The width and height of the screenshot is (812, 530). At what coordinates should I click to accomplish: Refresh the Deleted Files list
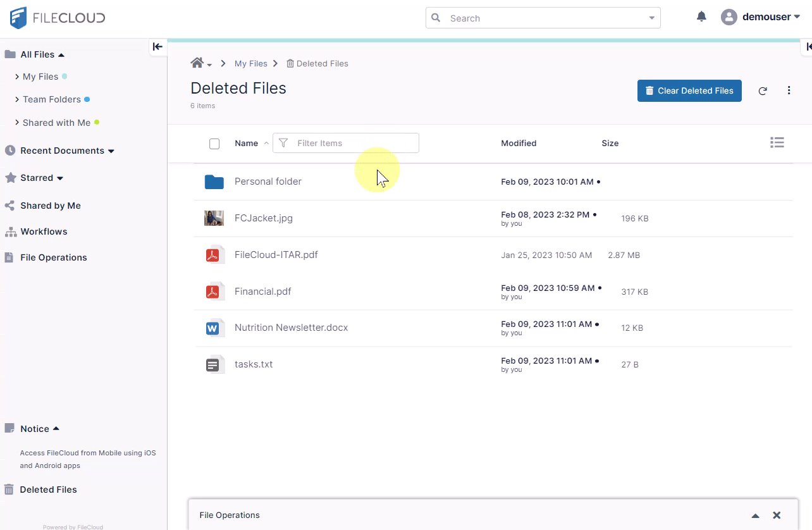pos(763,91)
